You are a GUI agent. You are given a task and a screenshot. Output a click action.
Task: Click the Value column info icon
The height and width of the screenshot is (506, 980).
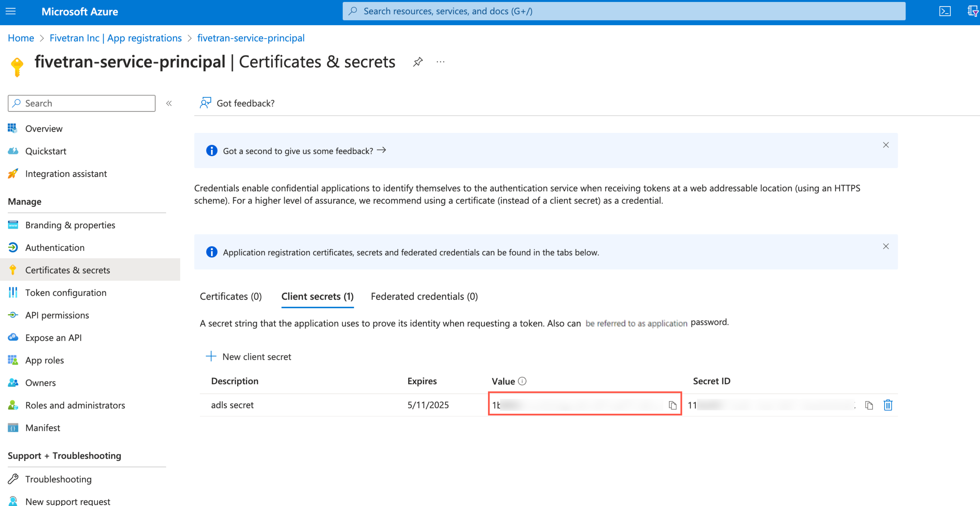pos(522,381)
